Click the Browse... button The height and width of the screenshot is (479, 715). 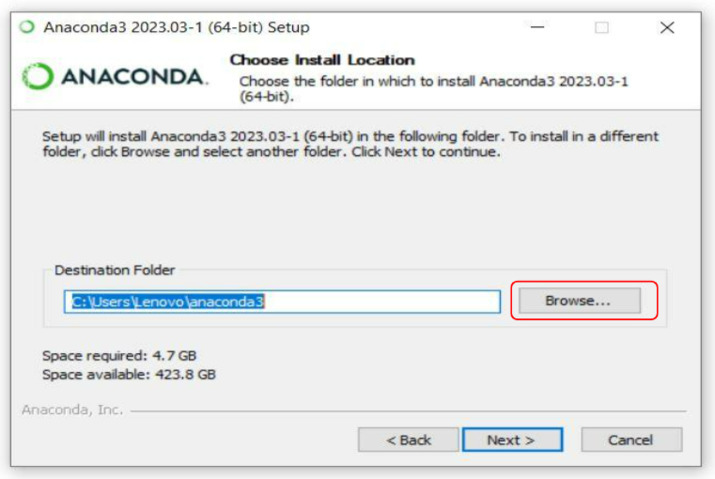[577, 300]
